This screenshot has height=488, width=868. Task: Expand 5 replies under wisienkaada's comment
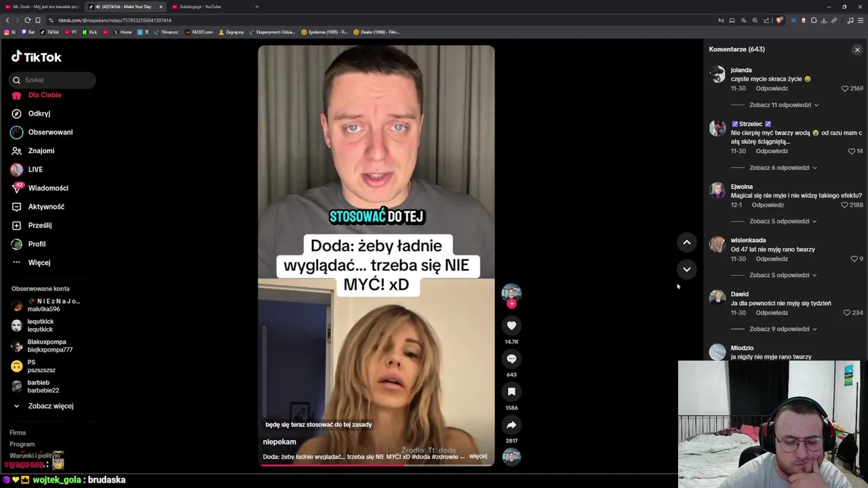pyautogui.click(x=782, y=275)
